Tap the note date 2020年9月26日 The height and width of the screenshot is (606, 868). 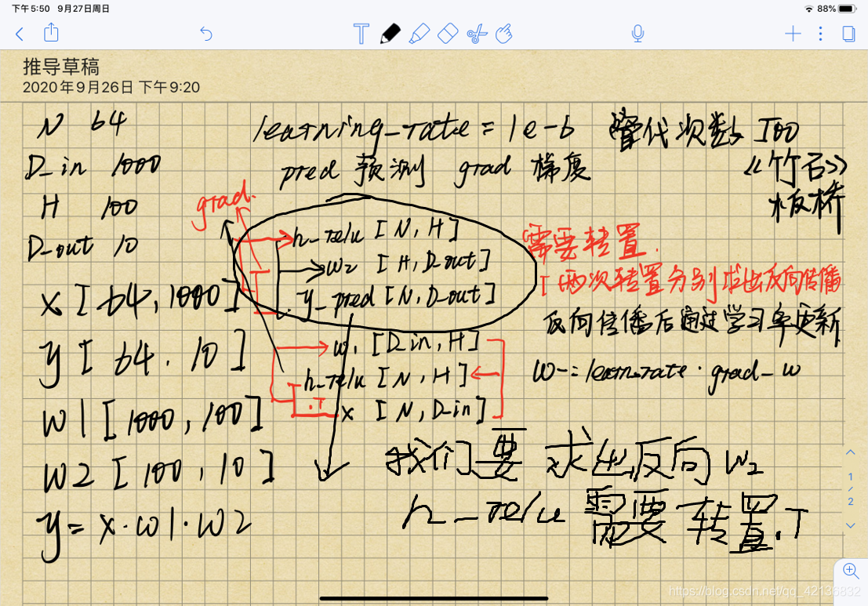[78, 88]
